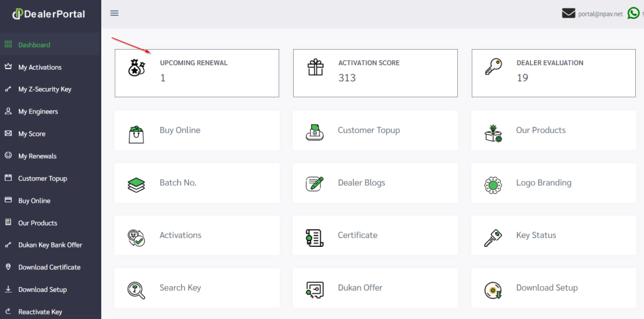644x319 pixels.
Task: Open the Activation Score card
Action: 375,73
